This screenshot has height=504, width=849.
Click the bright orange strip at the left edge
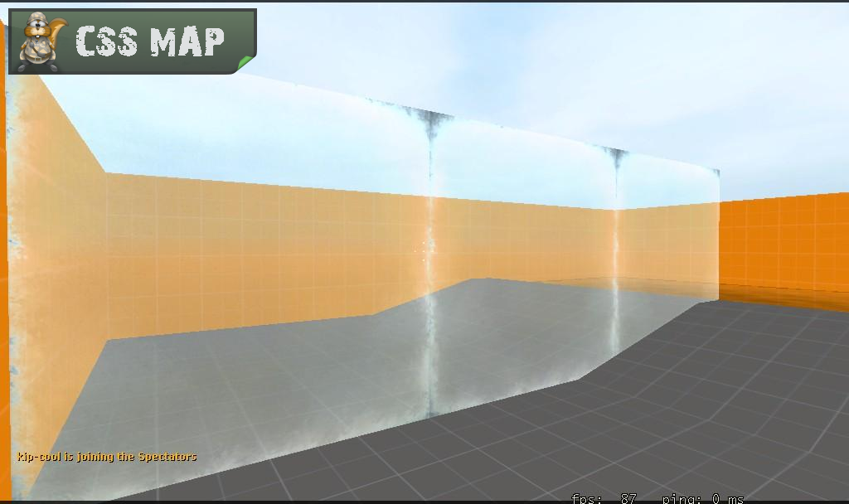click(x=3, y=249)
